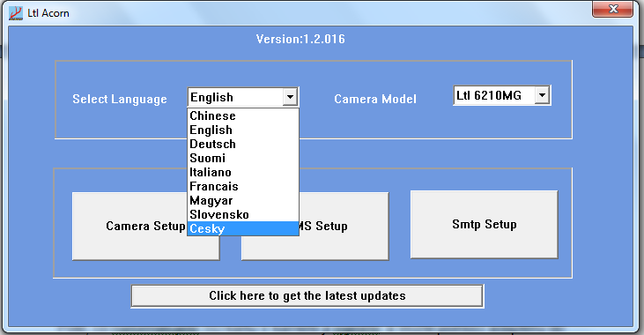
Task: Open the Select Language dropdown arrow
Action: [290, 98]
